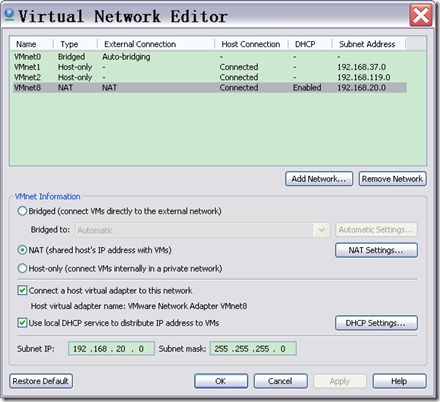Click the Host Connection column header

pos(251,44)
